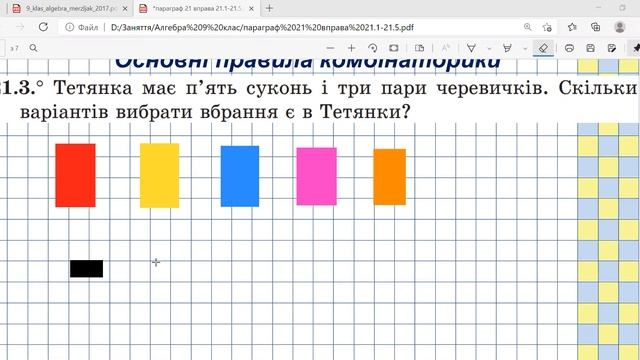Click the zoom magnifier in the address bar
This screenshot has width=640, height=360.
pos(527,27)
